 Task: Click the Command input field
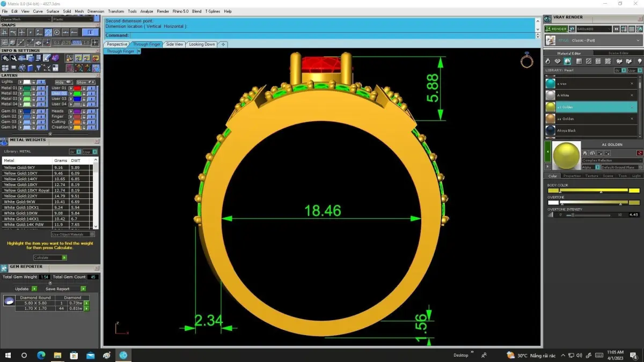[x=332, y=35]
